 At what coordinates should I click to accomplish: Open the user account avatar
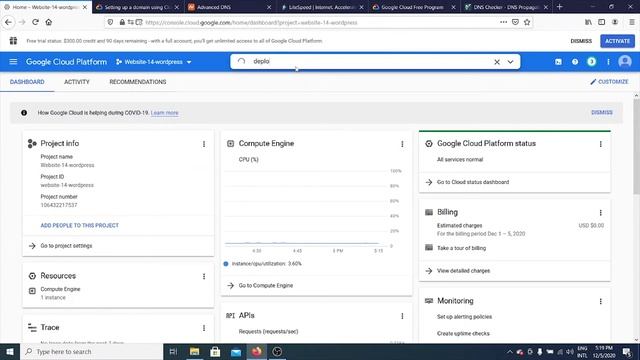[x=624, y=62]
